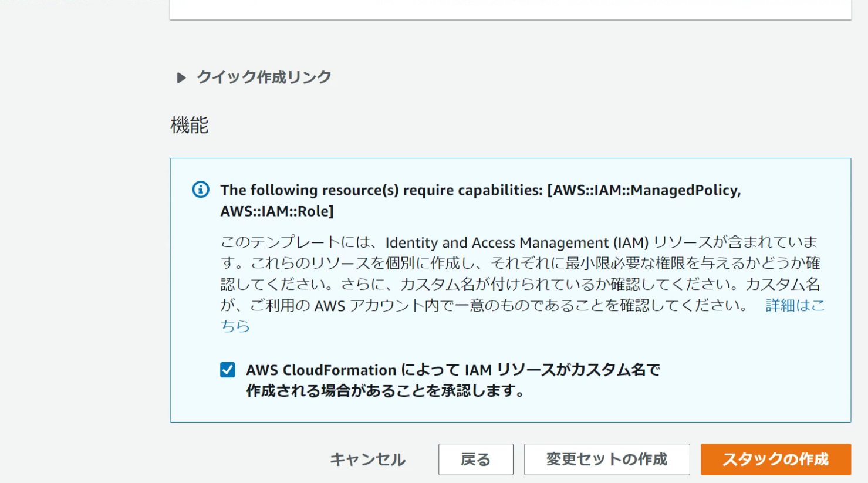This screenshot has height=483, width=868.
Task: Create the stack with スタックの作成
Action: 775,459
